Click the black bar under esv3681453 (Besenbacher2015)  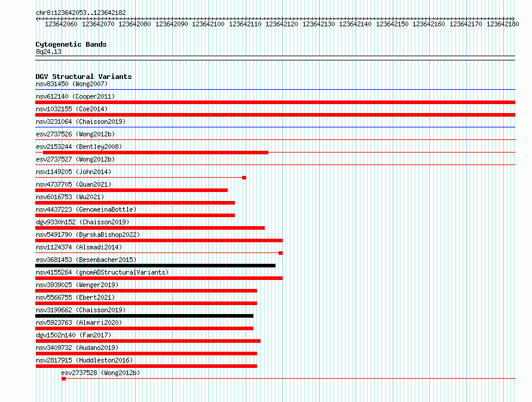pyautogui.click(x=155, y=266)
